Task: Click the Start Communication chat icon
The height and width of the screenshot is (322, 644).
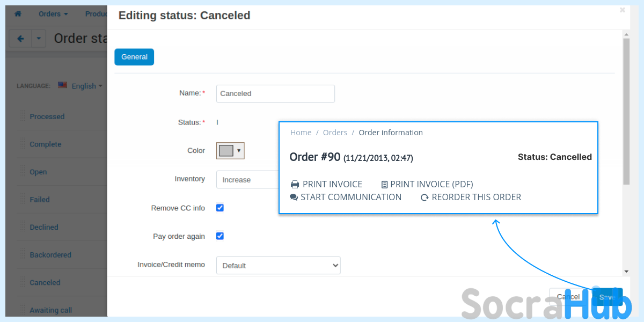Action: (294, 197)
